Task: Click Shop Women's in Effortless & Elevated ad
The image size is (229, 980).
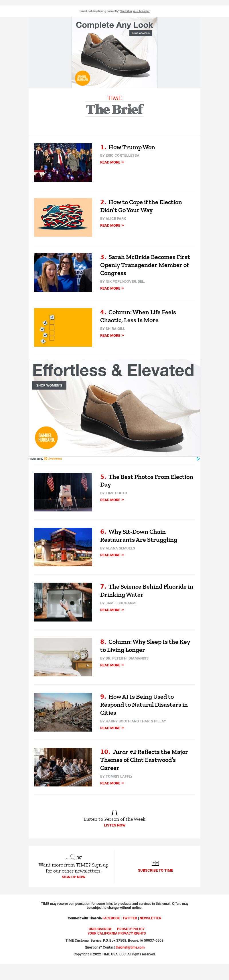Action: coord(49,385)
